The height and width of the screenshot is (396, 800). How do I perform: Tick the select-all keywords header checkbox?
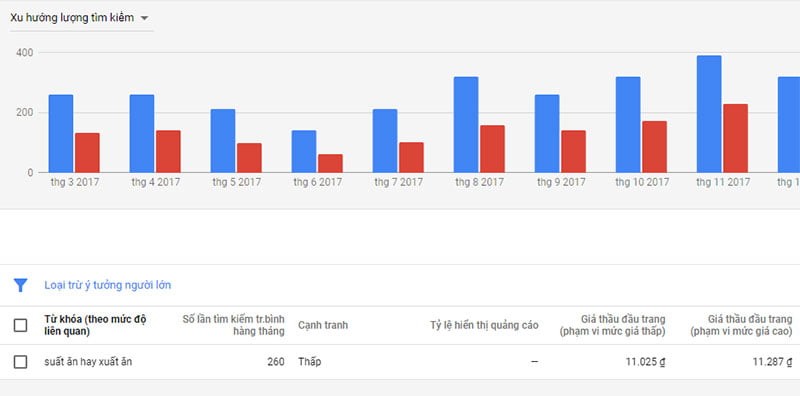20,325
